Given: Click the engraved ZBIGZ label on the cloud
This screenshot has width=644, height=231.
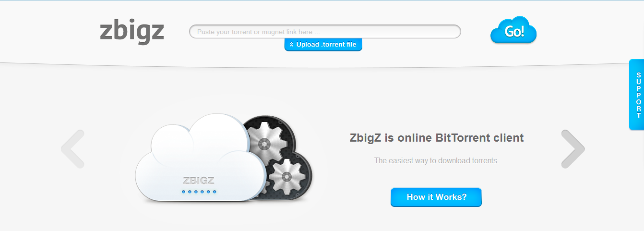Looking at the screenshot, I should [199, 181].
